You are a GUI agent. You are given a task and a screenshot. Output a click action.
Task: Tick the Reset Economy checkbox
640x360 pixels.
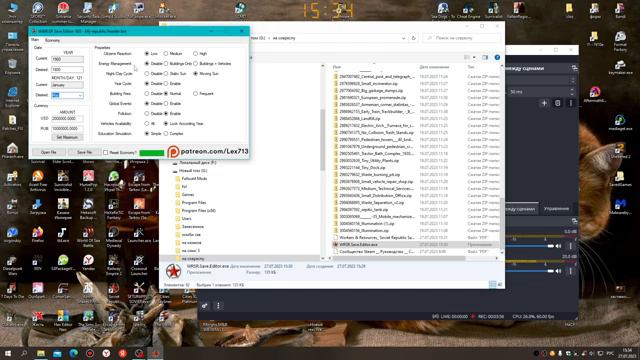106,153
